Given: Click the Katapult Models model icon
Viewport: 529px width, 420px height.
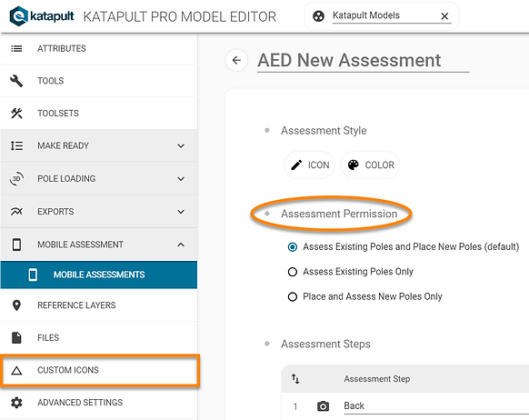Looking at the screenshot, I should pos(318,15).
